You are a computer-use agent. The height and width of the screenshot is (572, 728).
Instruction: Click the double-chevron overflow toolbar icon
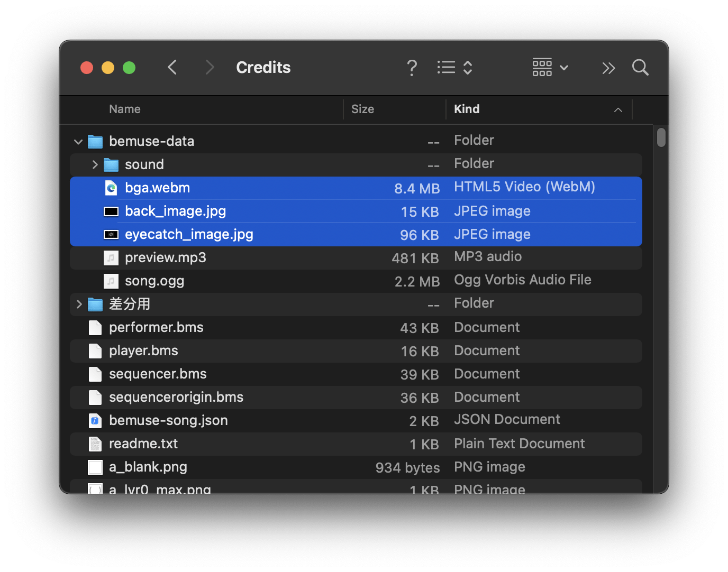608,68
